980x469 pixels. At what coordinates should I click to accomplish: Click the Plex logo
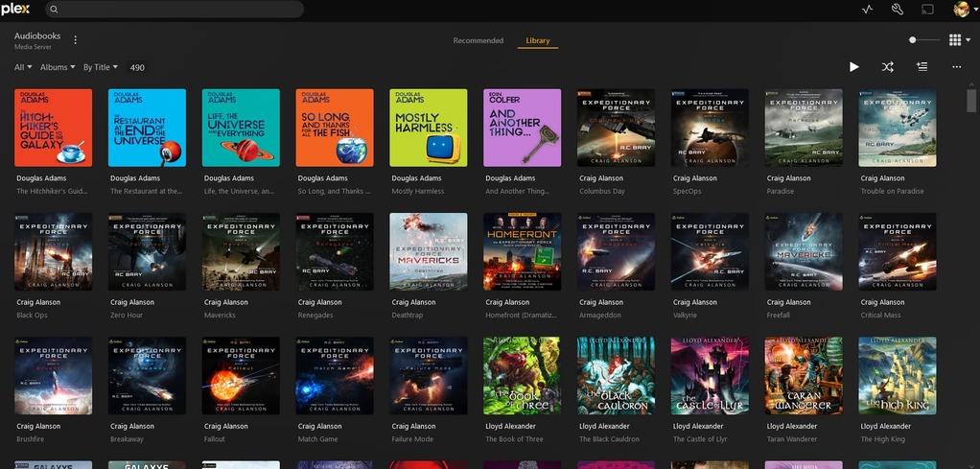[x=15, y=9]
